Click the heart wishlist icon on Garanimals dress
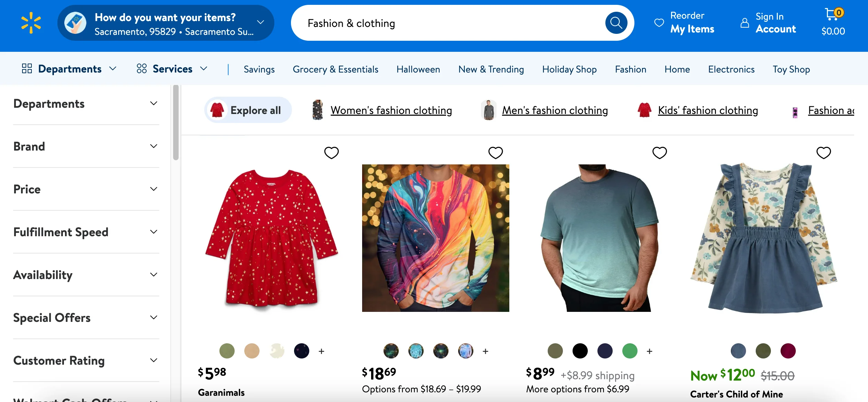 tap(332, 154)
